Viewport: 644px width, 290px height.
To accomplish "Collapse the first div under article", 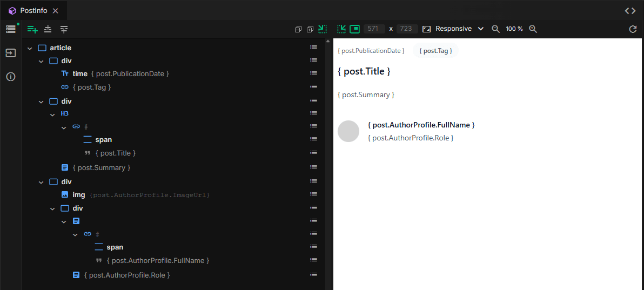I will click(41, 61).
